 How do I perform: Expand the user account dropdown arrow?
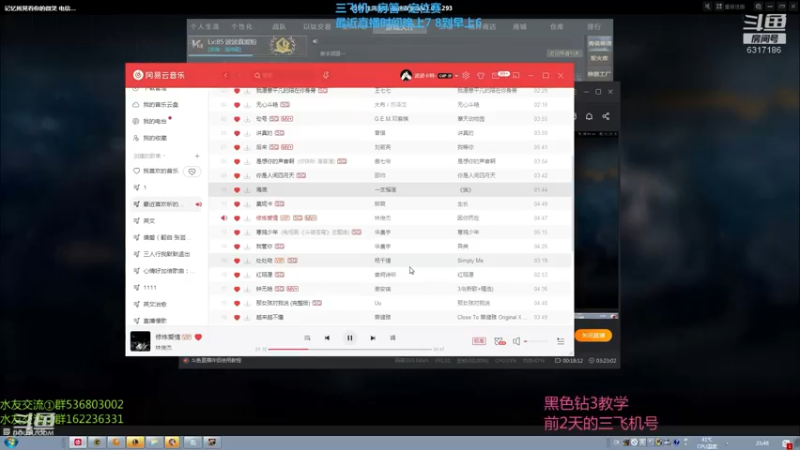(x=457, y=76)
